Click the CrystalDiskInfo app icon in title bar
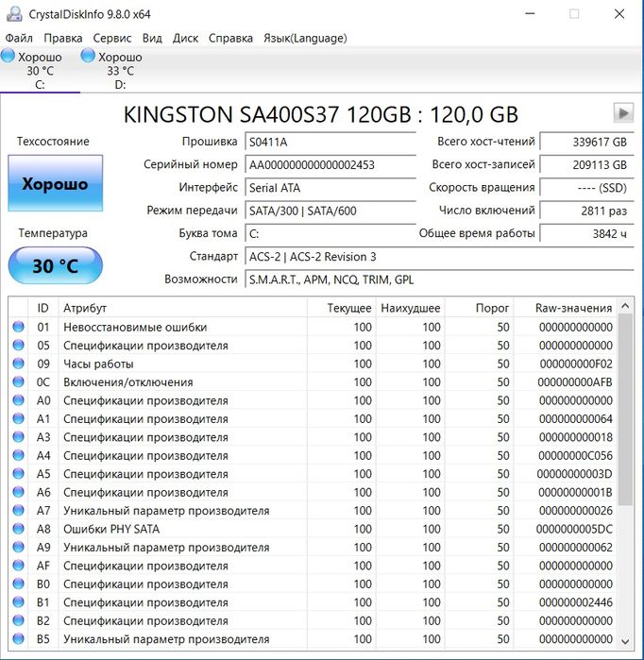The image size is (644, 660). pyautogui.click(x=15, y=14)
